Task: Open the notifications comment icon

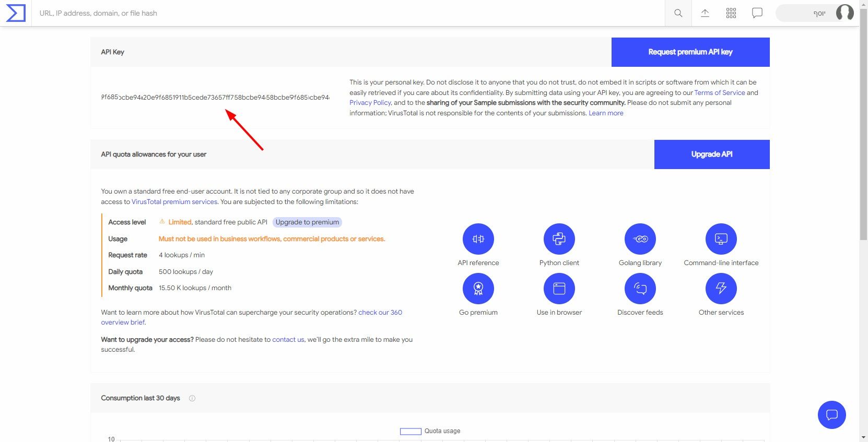Action: coord(757,13)
